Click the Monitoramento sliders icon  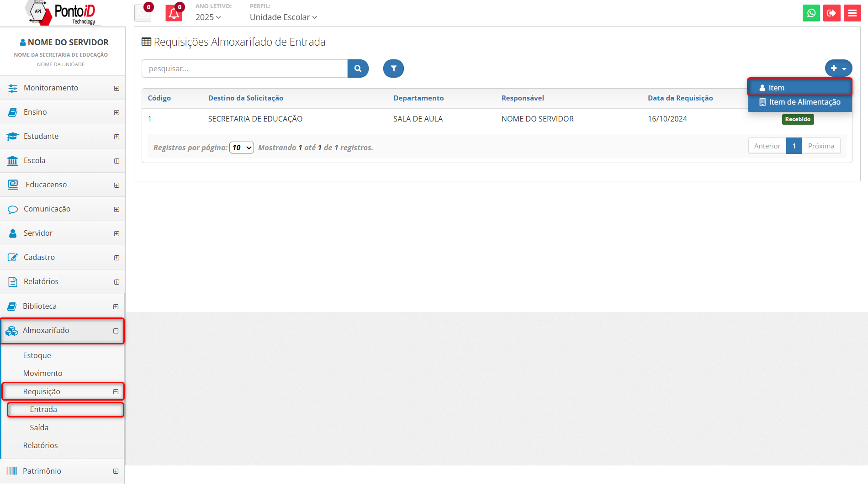[13, 88]
